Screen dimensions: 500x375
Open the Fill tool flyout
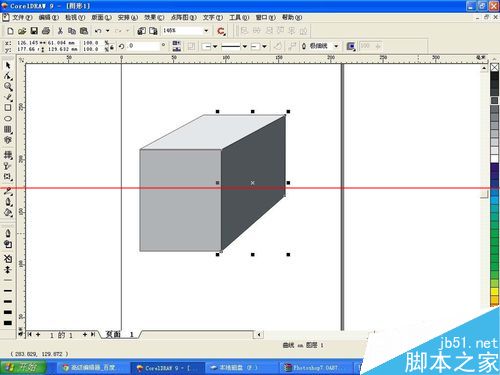pos(8,212)
